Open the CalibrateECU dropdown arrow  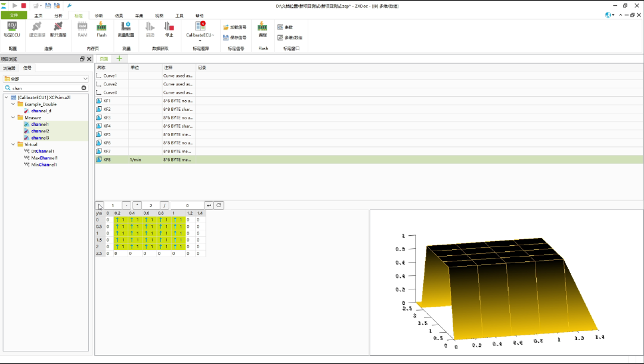[x=200, y=41]
